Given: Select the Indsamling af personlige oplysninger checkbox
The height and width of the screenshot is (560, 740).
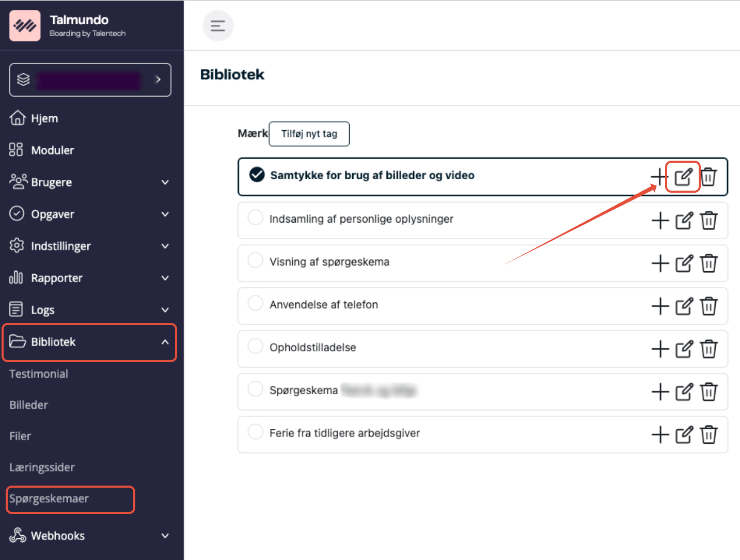Looking at the screenshot, I should click(256, 218).
